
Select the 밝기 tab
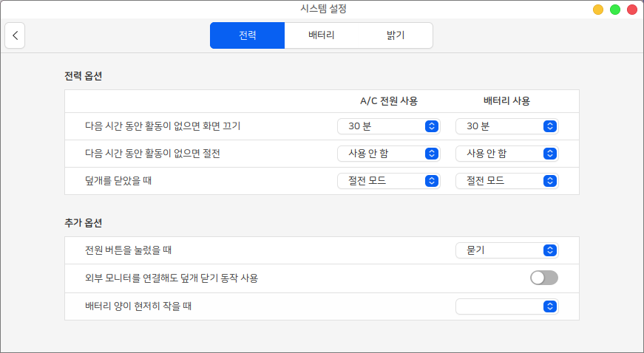(396, 35)
